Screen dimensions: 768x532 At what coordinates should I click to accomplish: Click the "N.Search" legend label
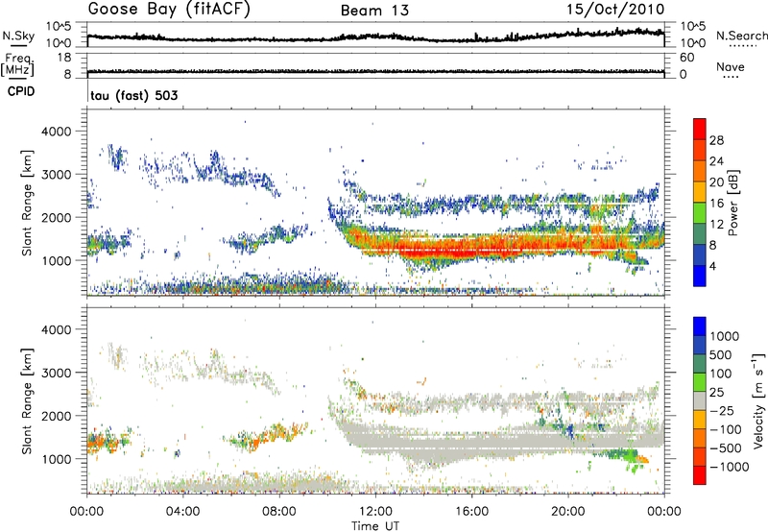pos(741,36)
